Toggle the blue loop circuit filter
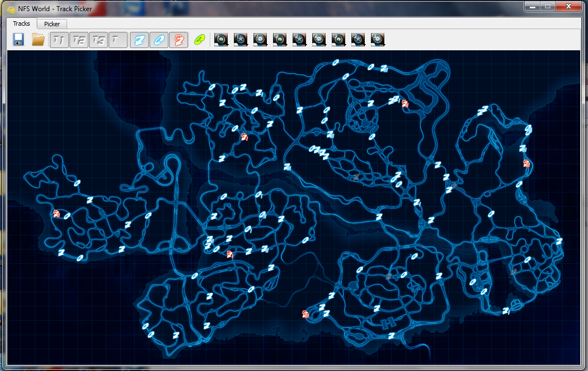588x371 pixels. pos(159,40)
